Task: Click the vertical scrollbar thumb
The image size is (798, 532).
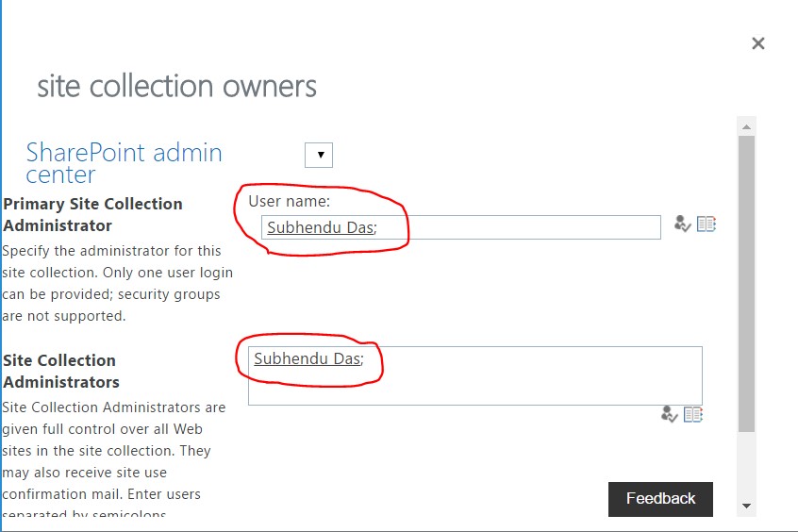Action: (x=747, y=284)
